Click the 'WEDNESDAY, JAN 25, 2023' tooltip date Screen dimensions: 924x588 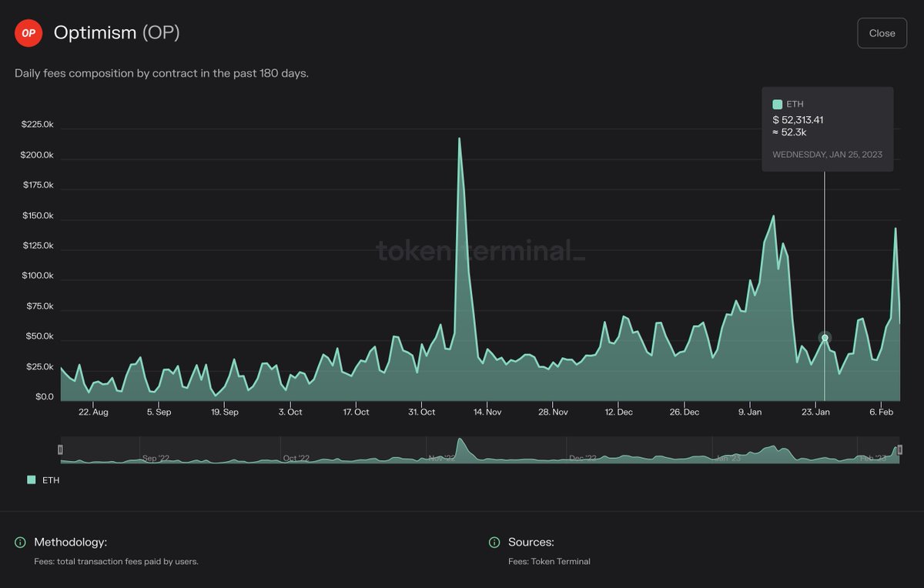click(x=827, y=155)
